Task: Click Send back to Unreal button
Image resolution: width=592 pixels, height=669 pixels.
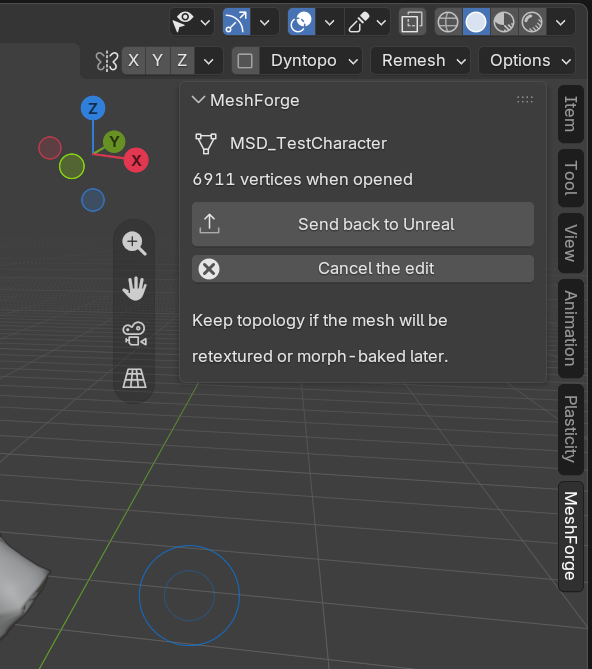Action: tap(363, 224)
